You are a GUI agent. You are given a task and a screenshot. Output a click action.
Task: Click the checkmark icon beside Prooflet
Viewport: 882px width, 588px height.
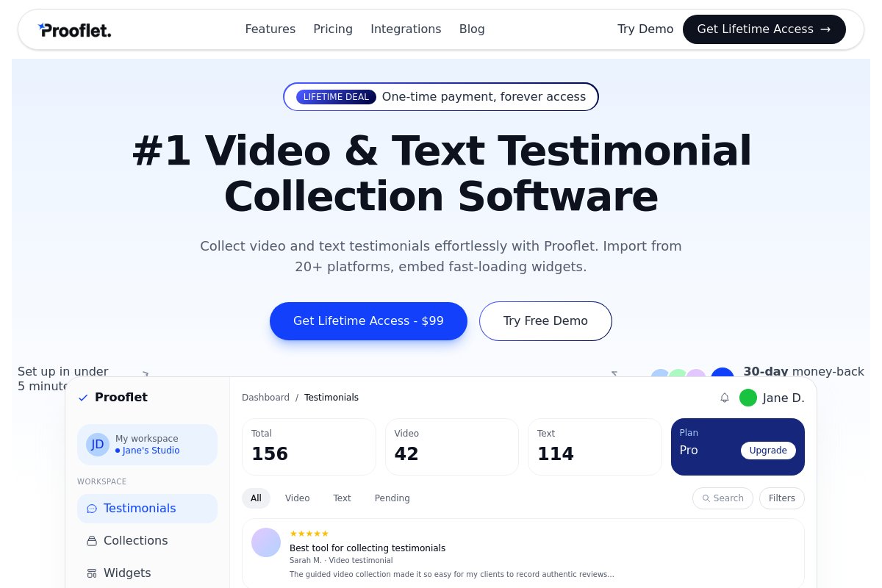click(83, 398)
